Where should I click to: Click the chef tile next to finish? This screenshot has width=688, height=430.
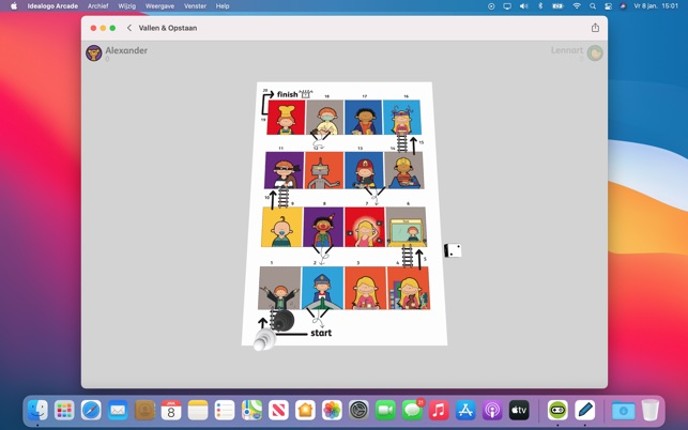(285, 118)
